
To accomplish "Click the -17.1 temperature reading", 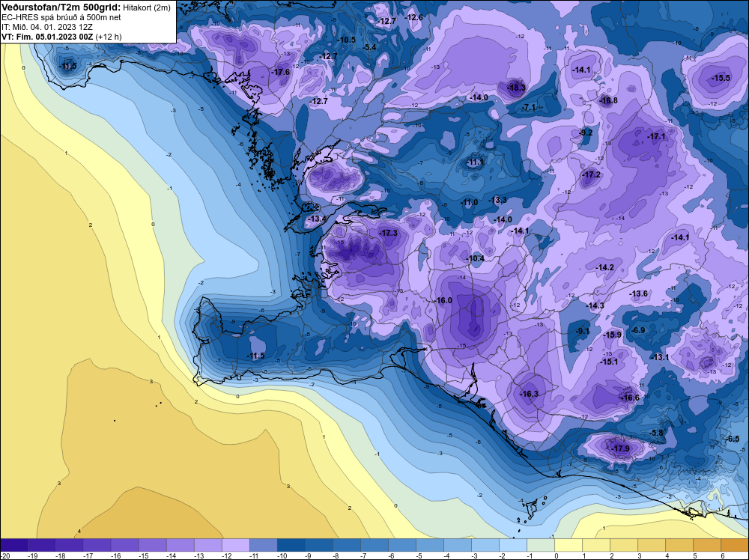I will point(656,136).
